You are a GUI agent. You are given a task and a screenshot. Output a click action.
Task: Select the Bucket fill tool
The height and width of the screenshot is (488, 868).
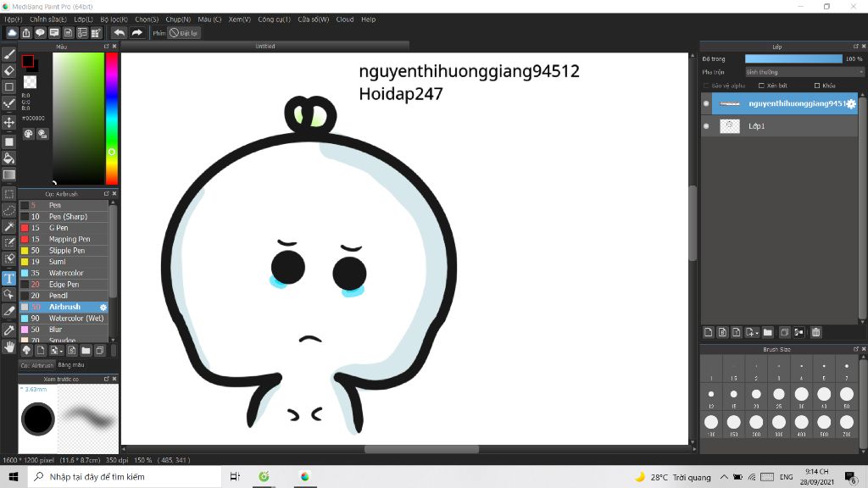[x=9, y=158]
